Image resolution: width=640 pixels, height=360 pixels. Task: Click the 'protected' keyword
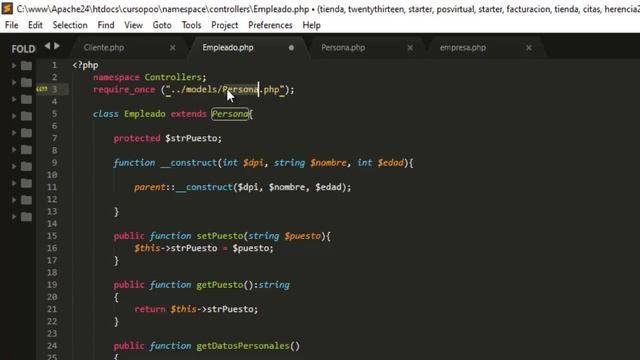137,138
